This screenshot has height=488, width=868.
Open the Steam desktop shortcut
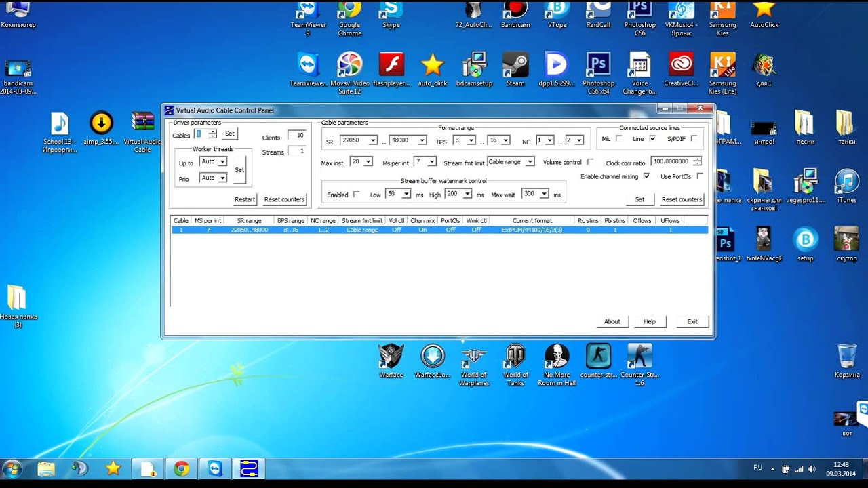coord(515,69)
